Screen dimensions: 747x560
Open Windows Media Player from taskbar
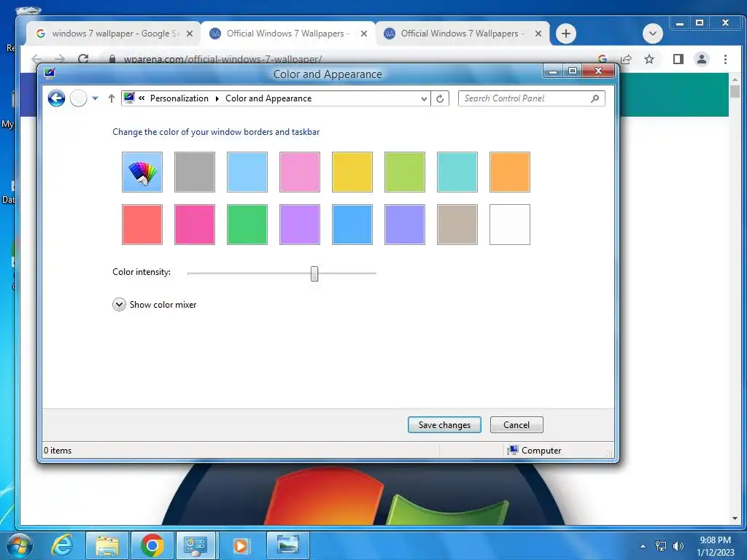pos(241,545)
